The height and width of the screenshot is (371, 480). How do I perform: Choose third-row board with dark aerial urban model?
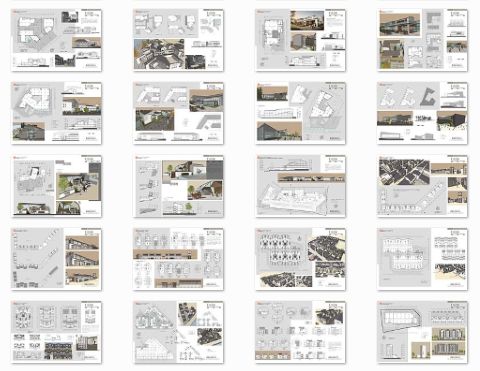422,186
